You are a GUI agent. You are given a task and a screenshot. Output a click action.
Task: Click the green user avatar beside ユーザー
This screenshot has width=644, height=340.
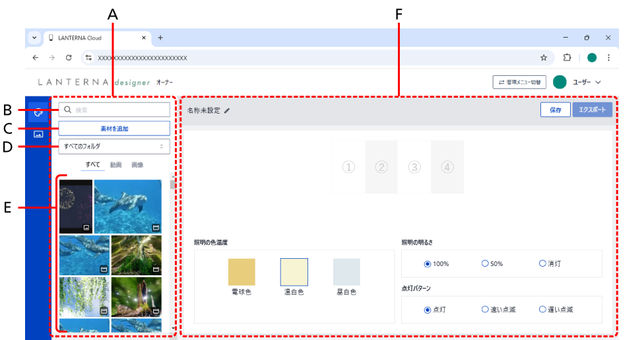pyautogui.click(x=560, y=82)
